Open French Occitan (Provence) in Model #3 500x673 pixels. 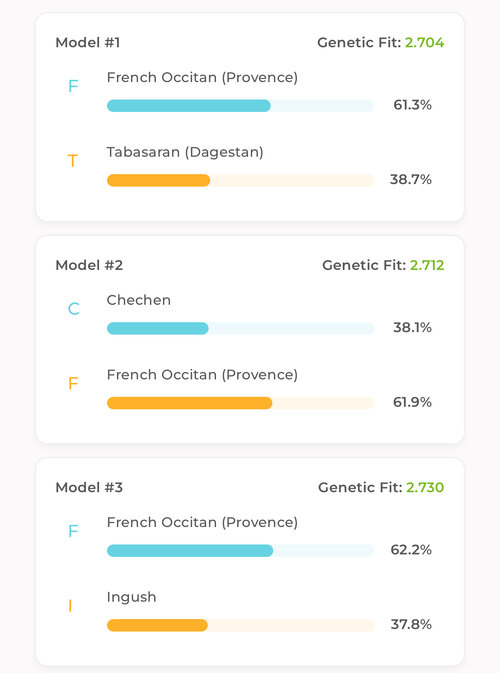202,522
